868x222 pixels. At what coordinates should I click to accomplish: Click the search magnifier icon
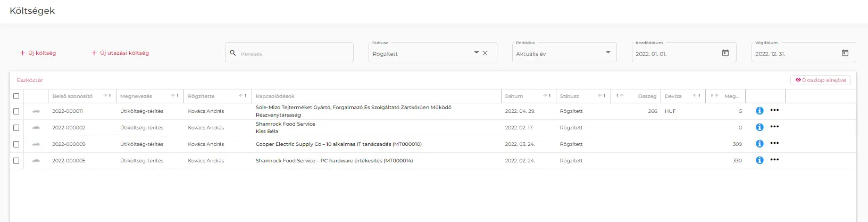(233, 53)
